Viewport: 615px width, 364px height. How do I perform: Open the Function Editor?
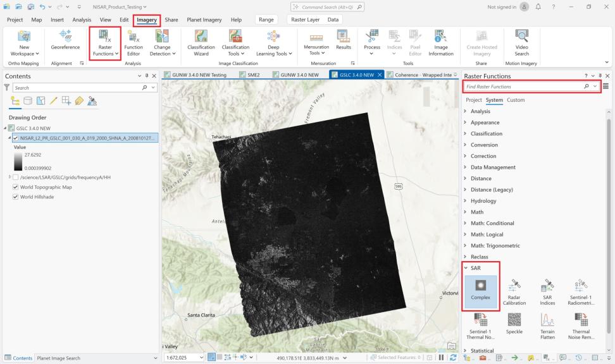point(134,43)
